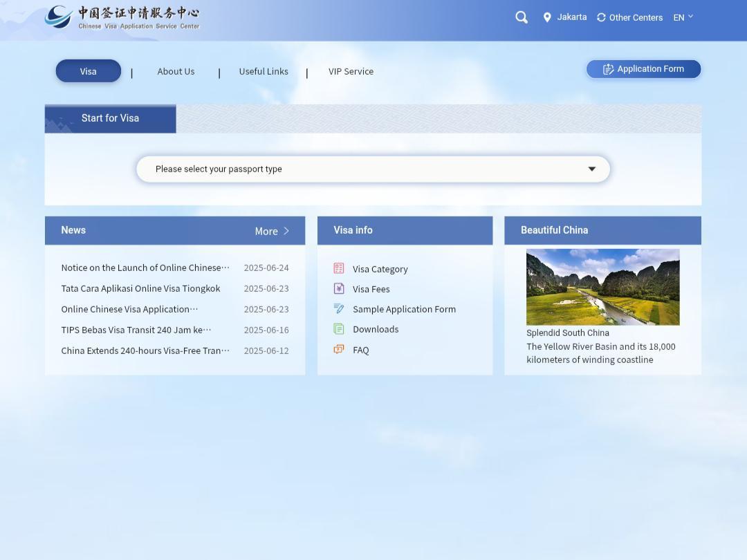Click the arrow next to More in News

(286, 231)
